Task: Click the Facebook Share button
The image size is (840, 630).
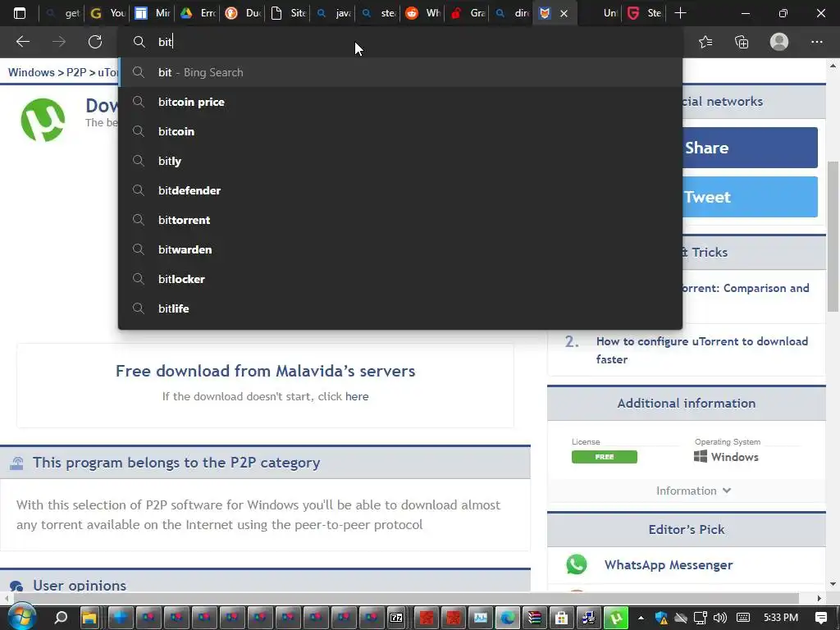Action: pyautogui.click(x=750, y=148)
